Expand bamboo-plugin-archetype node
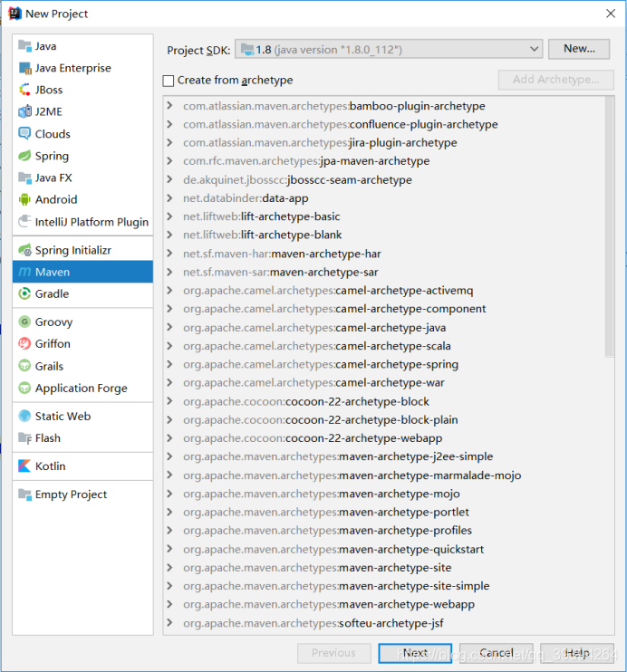This screenshot has width=627, height=672. pyautogui.click(x=169, y=105)
